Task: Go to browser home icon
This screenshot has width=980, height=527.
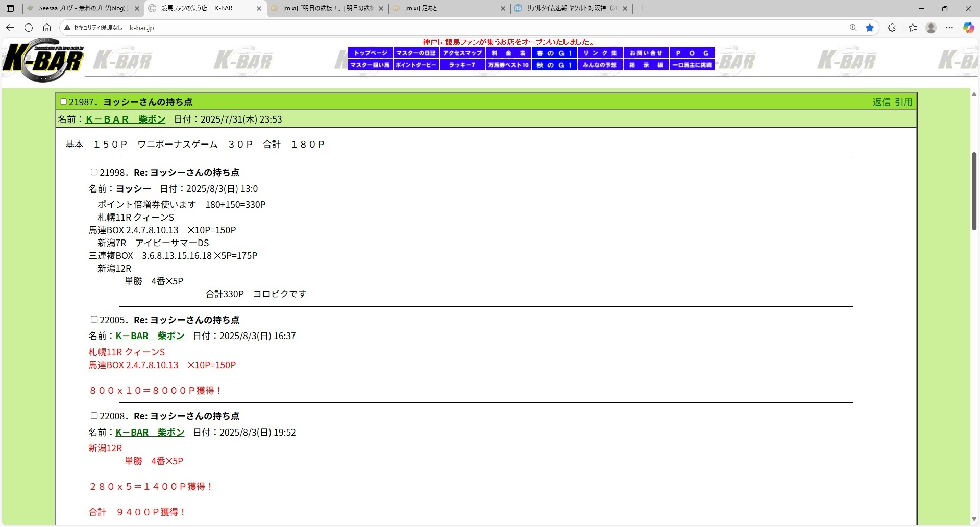Action: click(47, 28)
